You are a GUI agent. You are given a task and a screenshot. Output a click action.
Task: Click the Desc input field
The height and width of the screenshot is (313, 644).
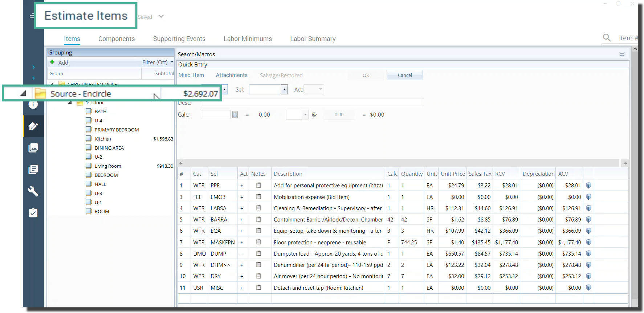pyautogui.click(x=312, y=103)
